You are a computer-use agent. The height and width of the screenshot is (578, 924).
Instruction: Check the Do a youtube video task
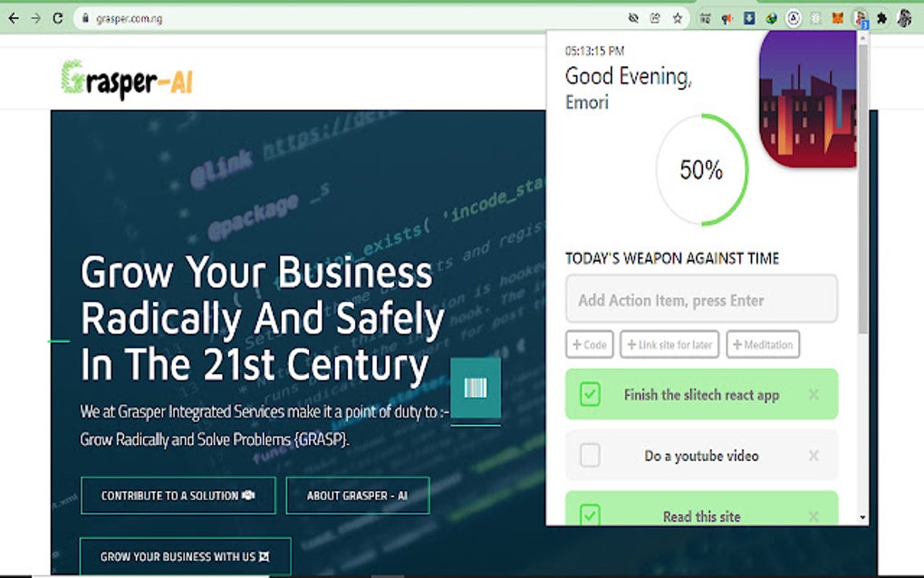click(x=590, y=456)
